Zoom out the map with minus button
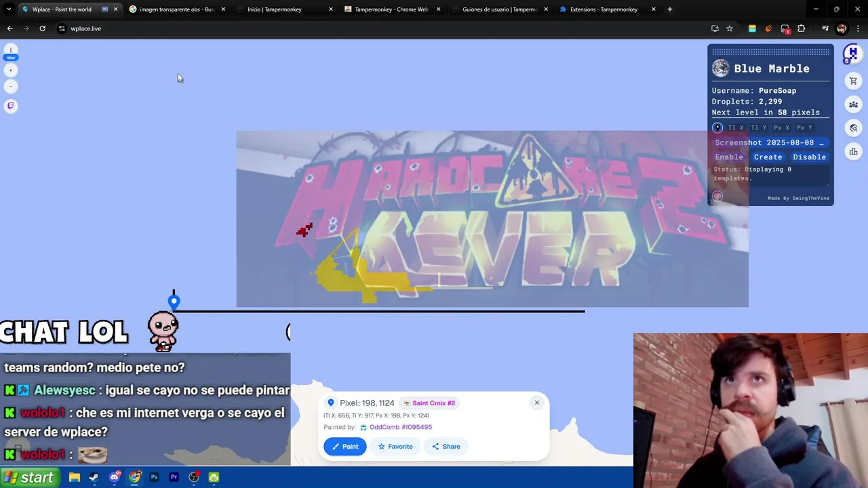The width and height of the screenshot is (868, 488). (x=11, y=87)
